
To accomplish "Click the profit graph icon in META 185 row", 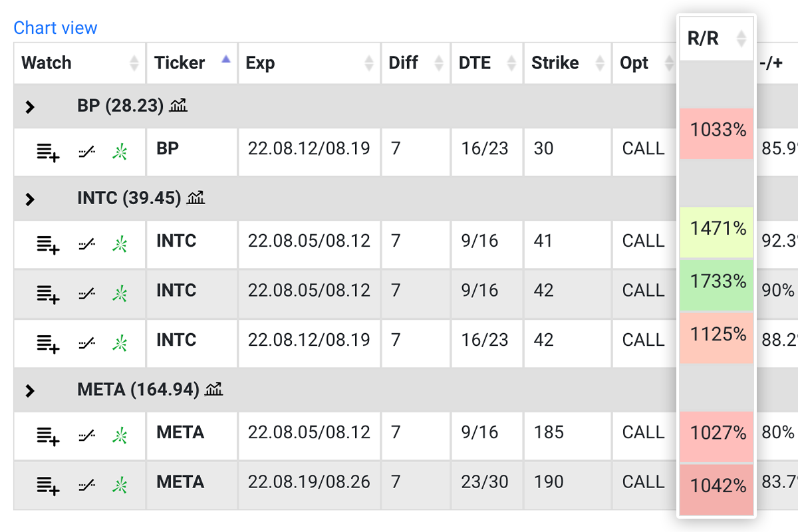I will tap(86, 436).
